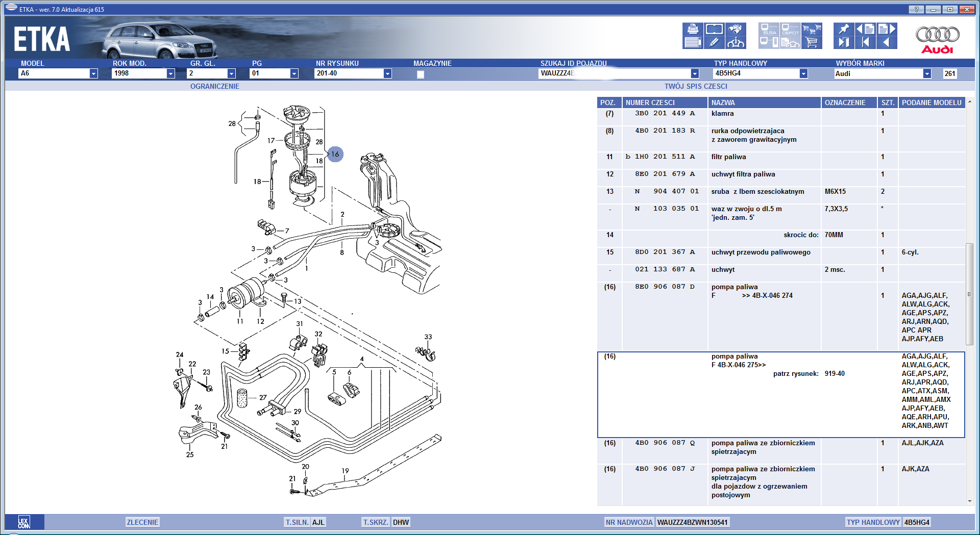
Task: Click the parts list scrollbar thumb
Action: coord(970,294)
